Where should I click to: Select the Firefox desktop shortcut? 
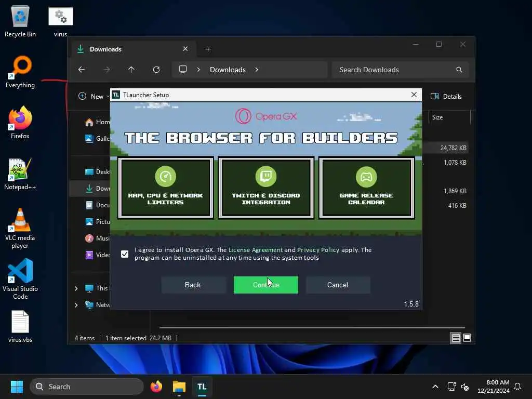[20, 123]
